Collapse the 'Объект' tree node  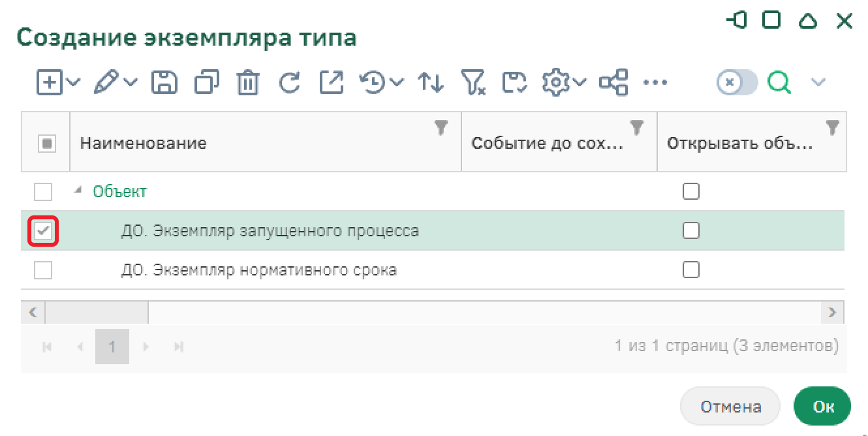79,191
